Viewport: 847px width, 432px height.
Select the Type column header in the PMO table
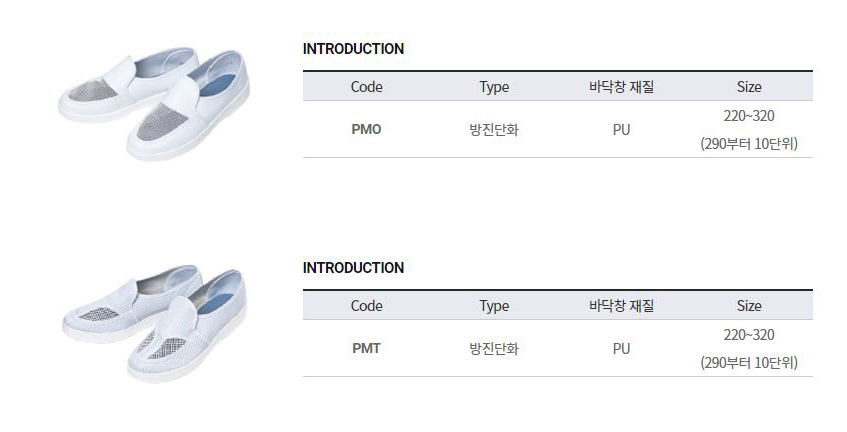(494, 87)
